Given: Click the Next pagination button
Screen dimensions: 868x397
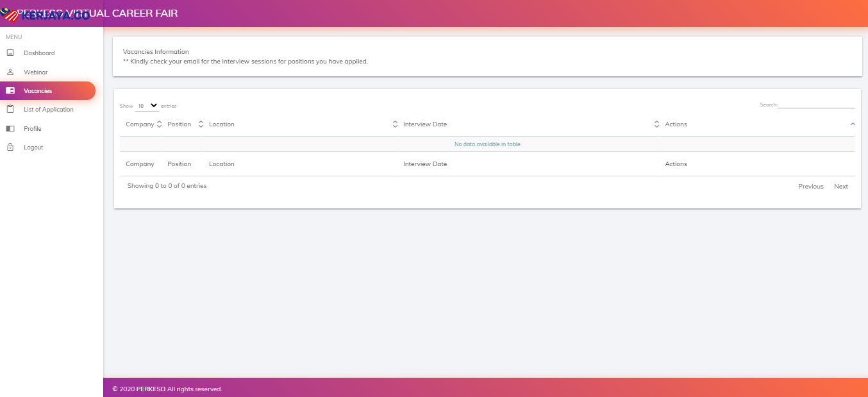Looking at the screenshot, I should tap(840, 187).
